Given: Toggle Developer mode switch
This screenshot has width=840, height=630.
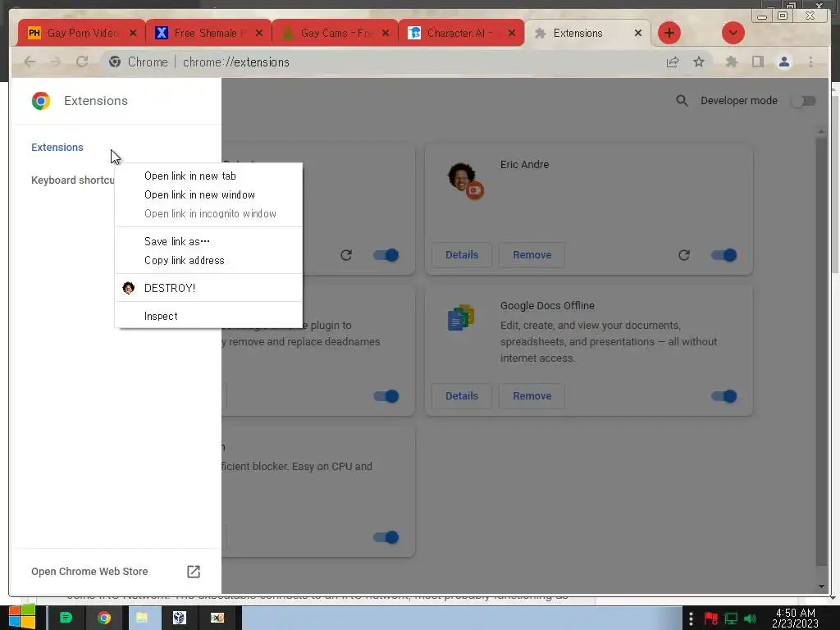Looking at the screenshot, I should coord(804,101).
